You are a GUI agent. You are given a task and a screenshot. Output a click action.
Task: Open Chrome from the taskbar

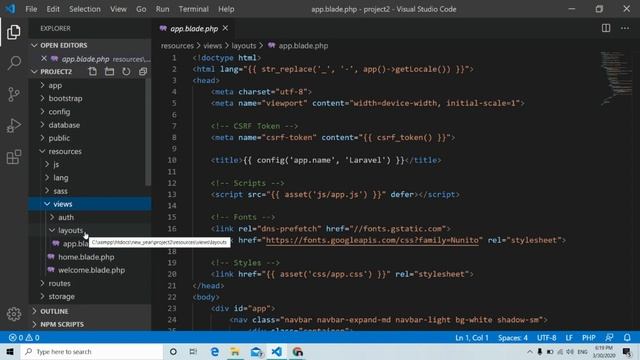298,351
